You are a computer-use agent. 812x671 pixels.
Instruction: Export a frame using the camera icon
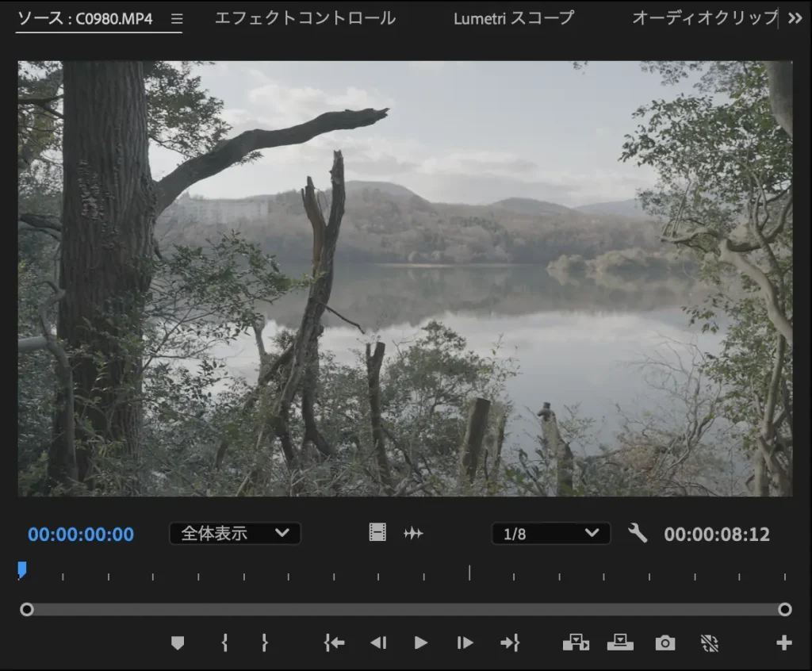(665, 642)
